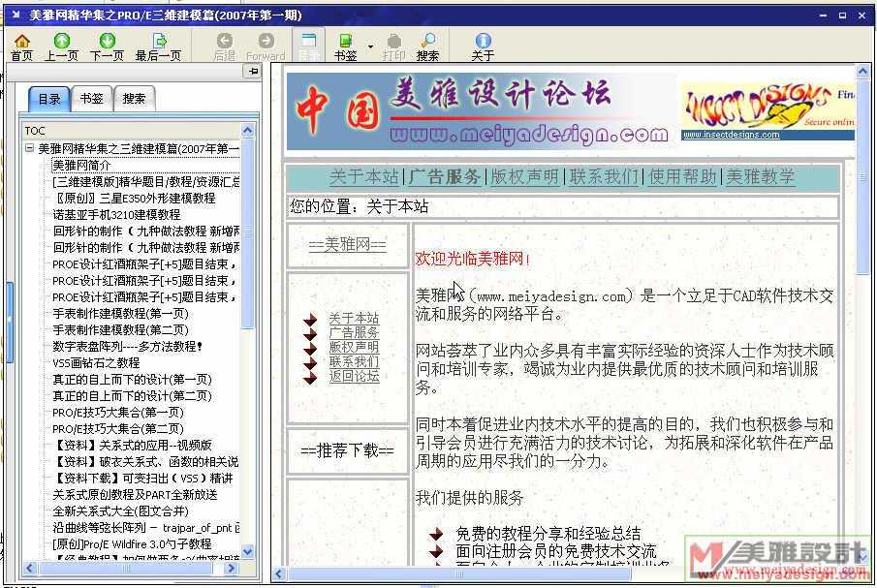Viewport: 877px width, 588px height.
Task: Open the 搜索 search toolbar icon
Action: [427, 46]
